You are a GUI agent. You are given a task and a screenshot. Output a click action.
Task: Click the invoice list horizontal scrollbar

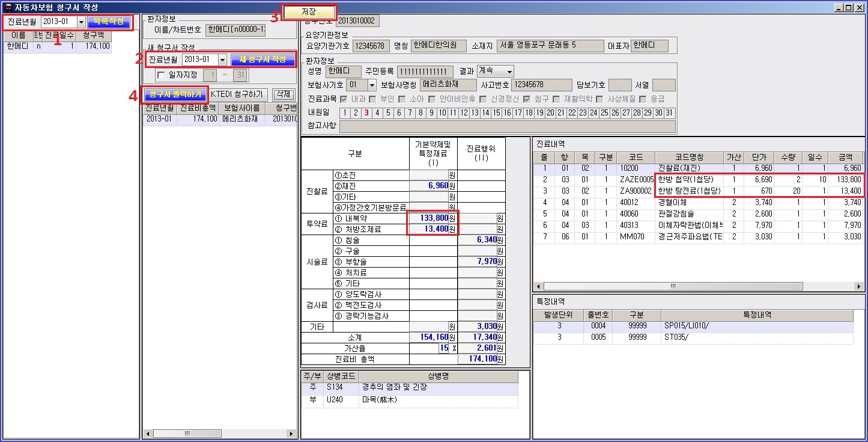219,433
